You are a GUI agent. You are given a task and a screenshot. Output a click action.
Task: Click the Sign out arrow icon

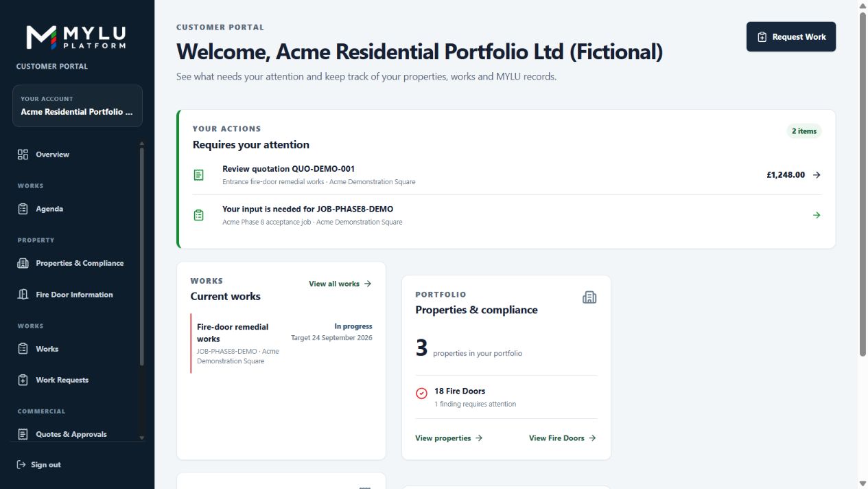point(21,465)
